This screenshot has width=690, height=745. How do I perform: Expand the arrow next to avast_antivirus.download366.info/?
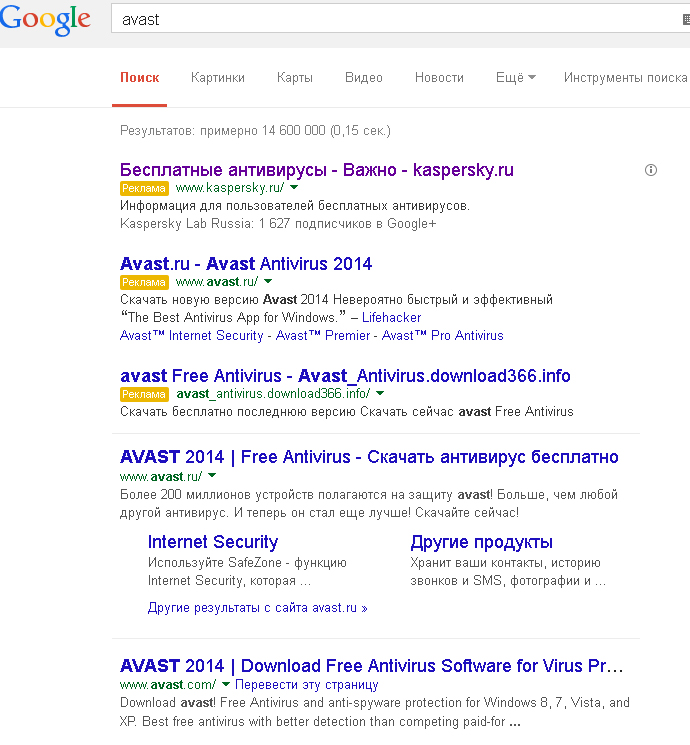click(379, 393)
